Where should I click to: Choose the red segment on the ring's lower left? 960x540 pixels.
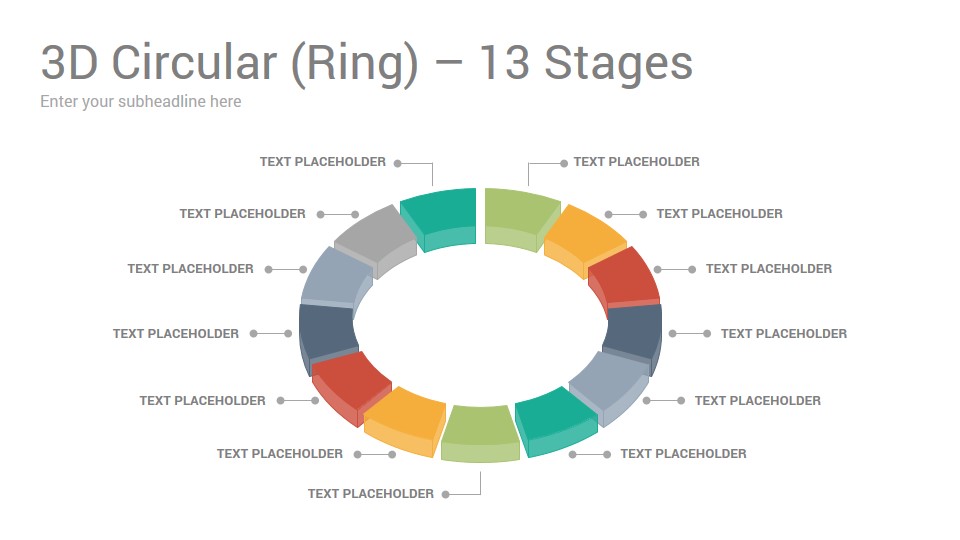point(351,388)
